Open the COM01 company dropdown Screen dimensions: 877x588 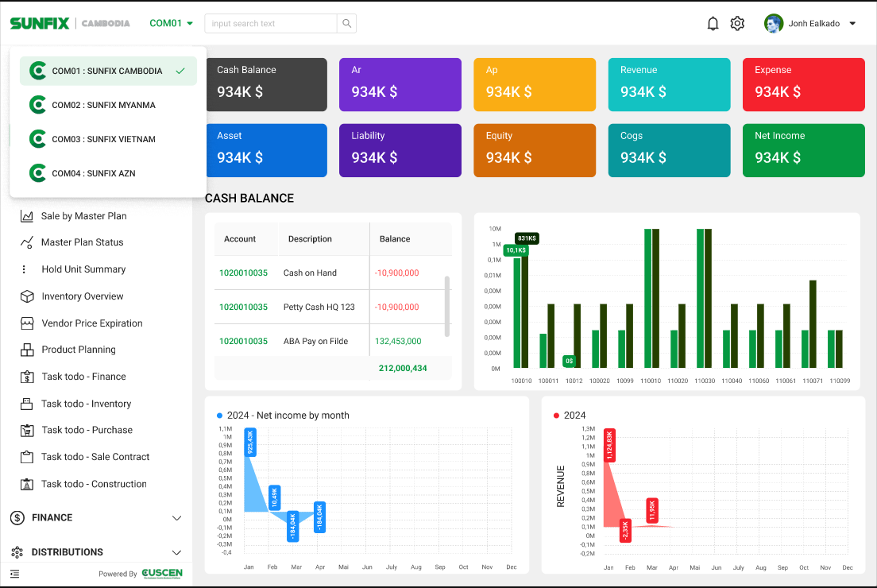pos(171,24)
